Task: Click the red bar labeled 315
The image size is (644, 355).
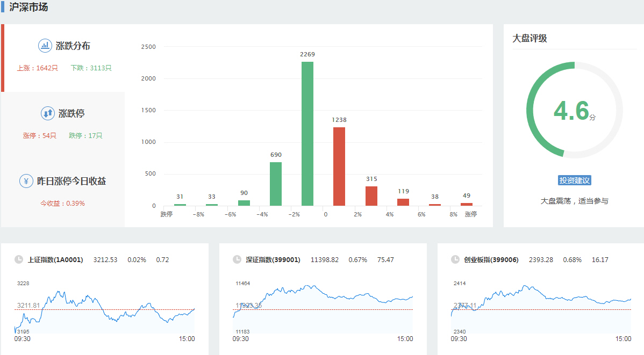Action: pyautogui.click(x=371, y=196)
